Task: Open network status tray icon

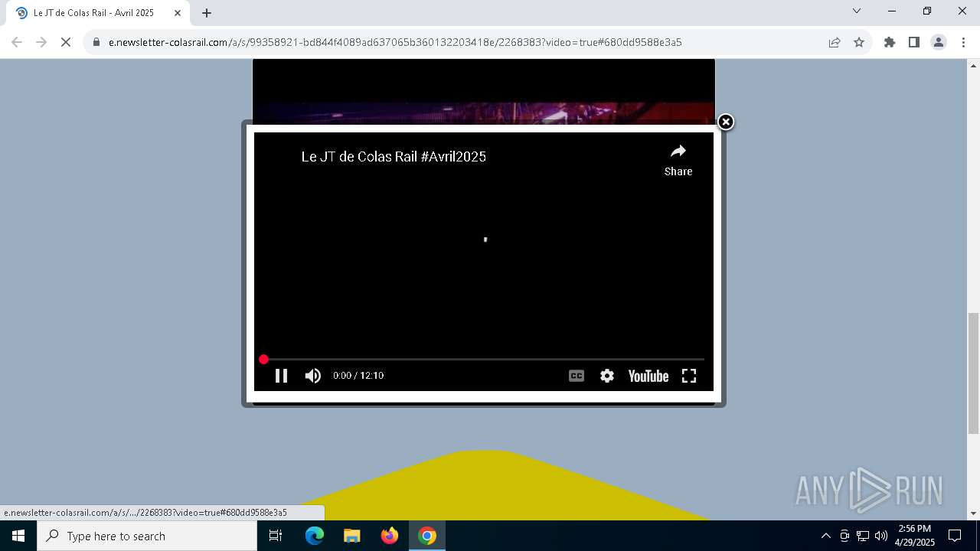Action: [x=863, y=536]
